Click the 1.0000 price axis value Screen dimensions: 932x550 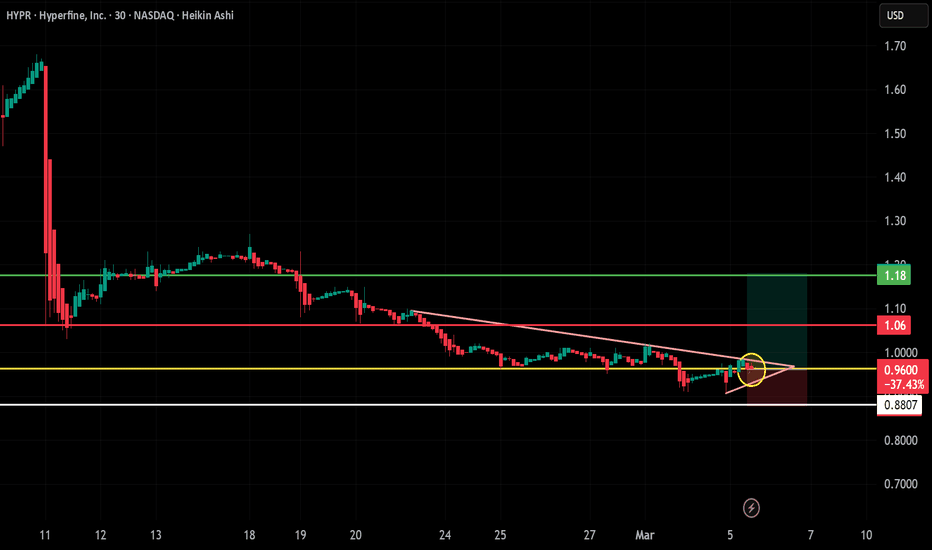pyautogui.click(x=900, y=353)
